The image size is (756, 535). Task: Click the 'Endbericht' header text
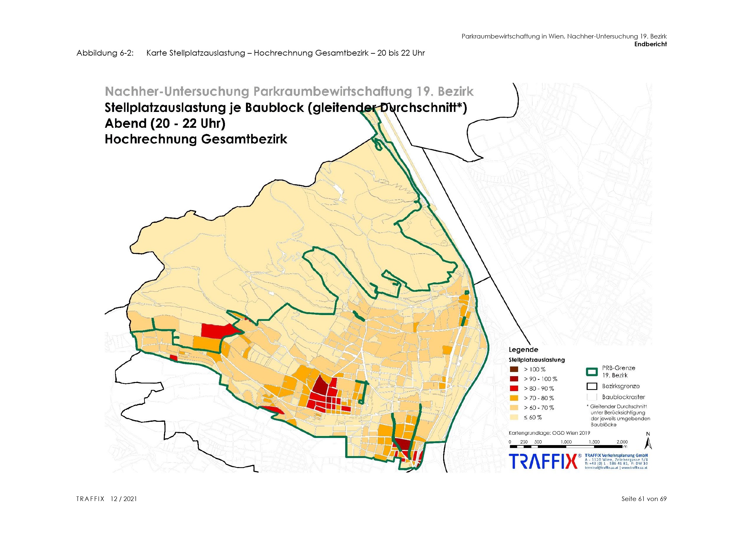pos(650,44)
